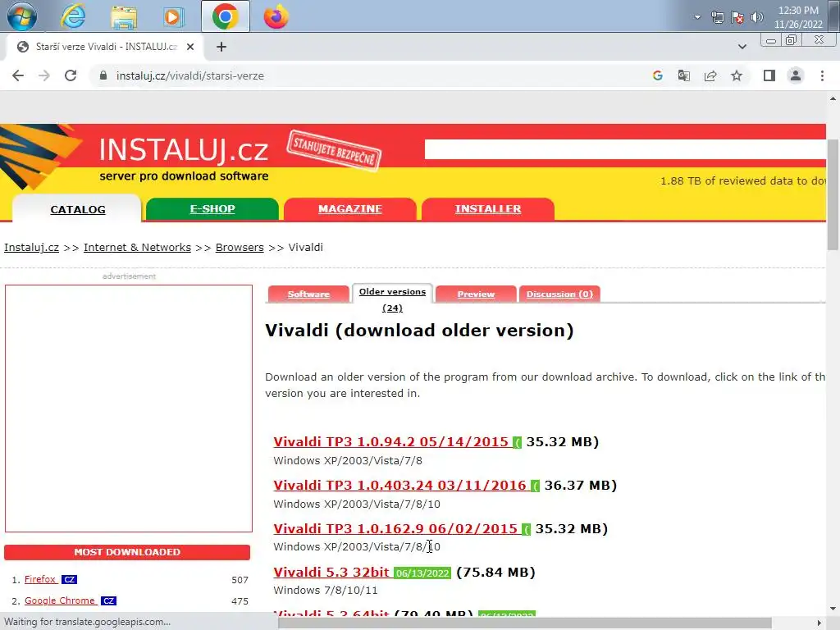Open the Translate this page icon

click(x=683, y=75)
